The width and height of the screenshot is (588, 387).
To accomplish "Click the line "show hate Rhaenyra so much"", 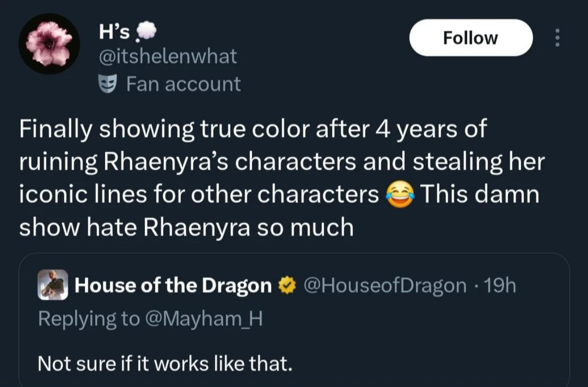I will click(x=186, y=227).
